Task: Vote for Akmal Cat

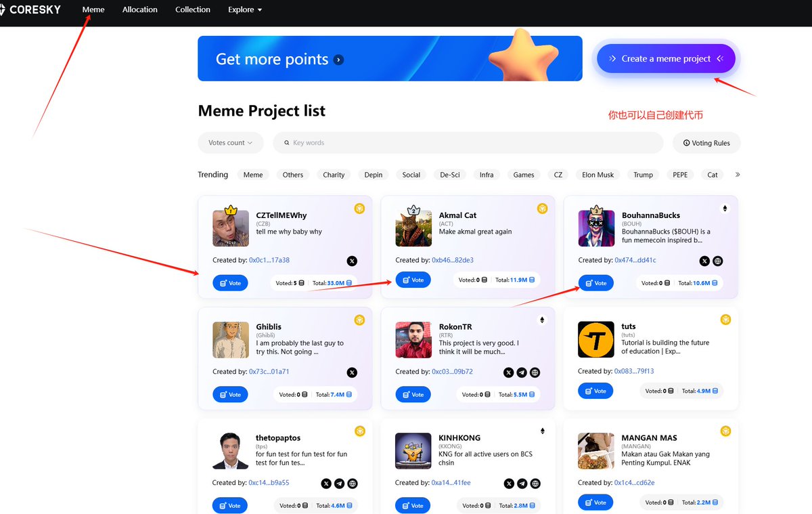Action: coord(413,280)
